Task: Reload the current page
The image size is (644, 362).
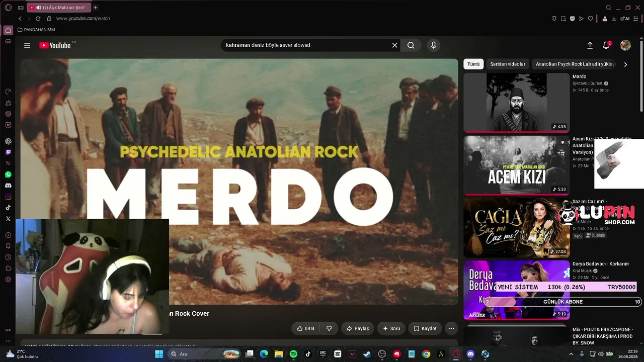Action: point(38,19)
